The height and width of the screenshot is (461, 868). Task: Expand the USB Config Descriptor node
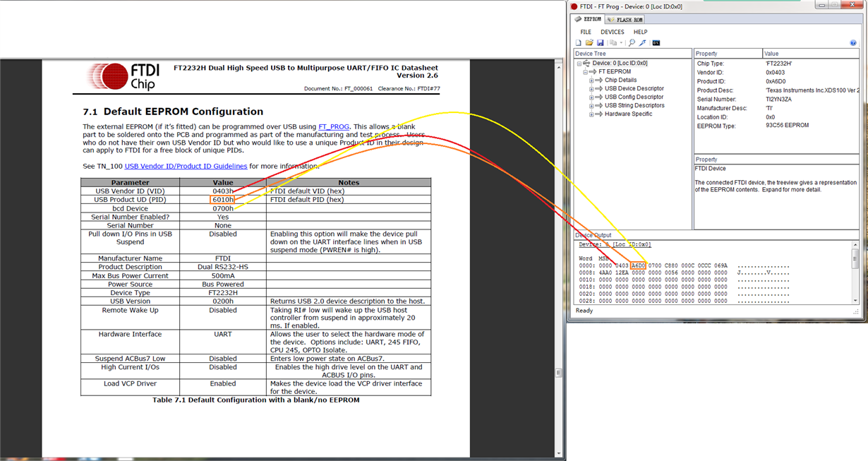pyautogui.click(x=591, y=97)
